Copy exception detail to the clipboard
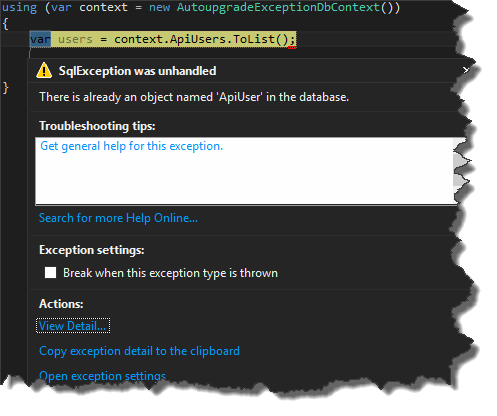Screen dimensions: 497x416 (x=139, y=351)
